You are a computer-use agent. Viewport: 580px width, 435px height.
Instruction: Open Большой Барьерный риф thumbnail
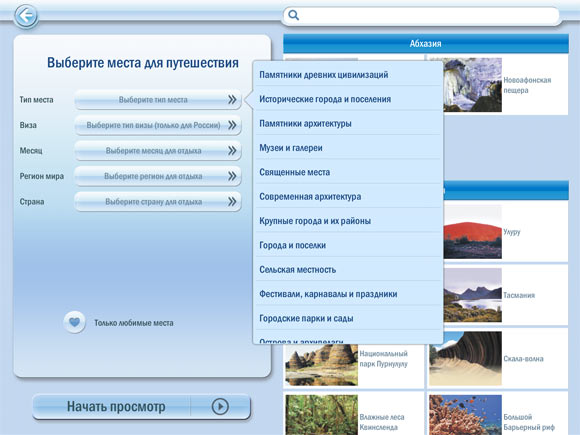[x=465, y=415]
